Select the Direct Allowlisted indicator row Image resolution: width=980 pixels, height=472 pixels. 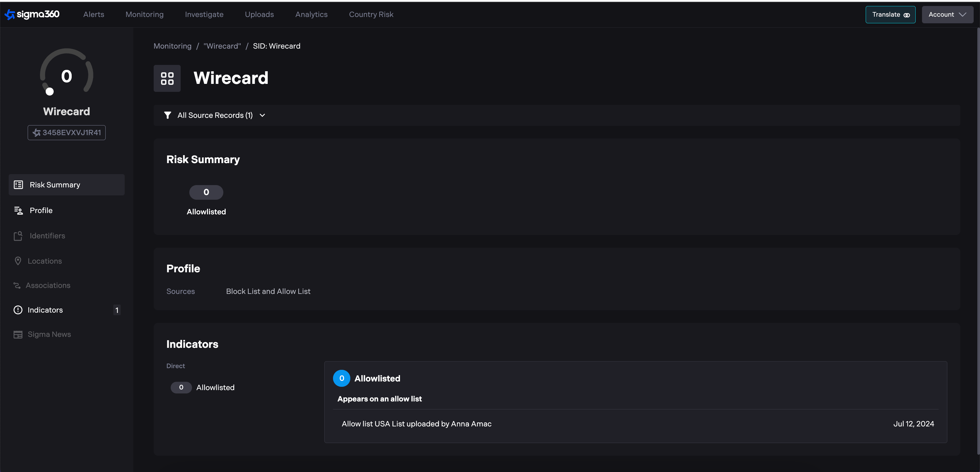[x=203, y=388]
